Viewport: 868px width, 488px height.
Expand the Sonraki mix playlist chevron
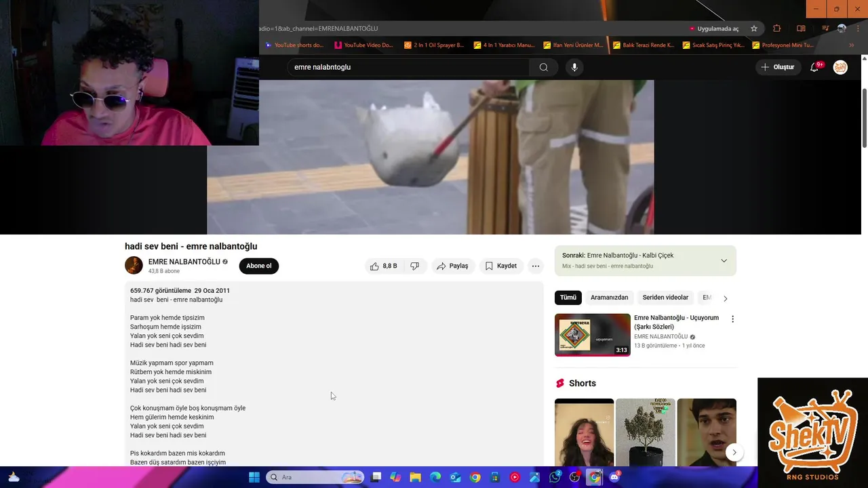(x=724, y=261)
